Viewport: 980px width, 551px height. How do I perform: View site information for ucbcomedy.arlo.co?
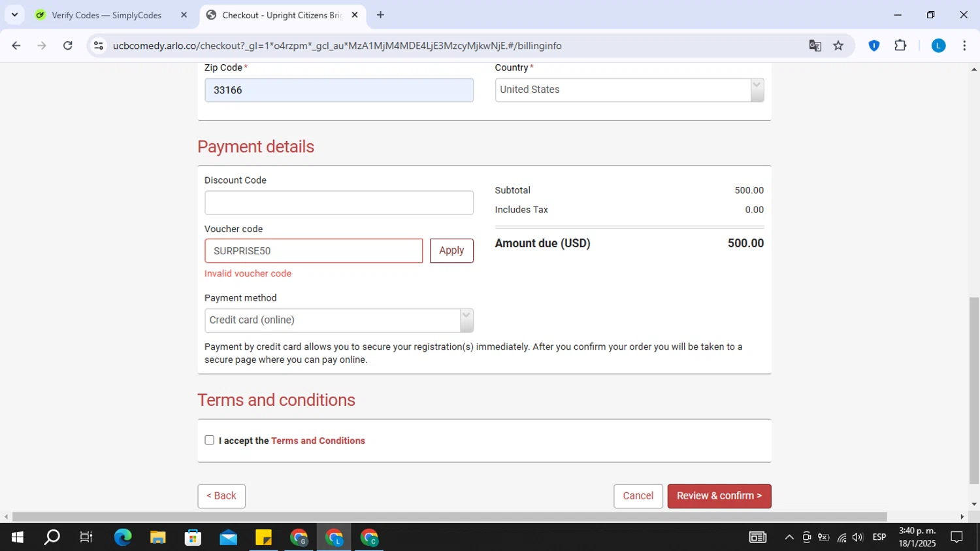(x=99, y=46)
